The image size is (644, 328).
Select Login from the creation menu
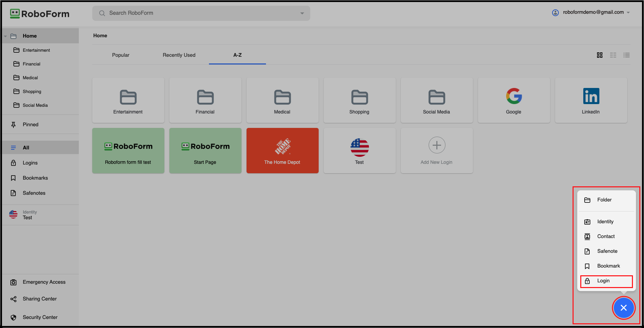(603, 281)
